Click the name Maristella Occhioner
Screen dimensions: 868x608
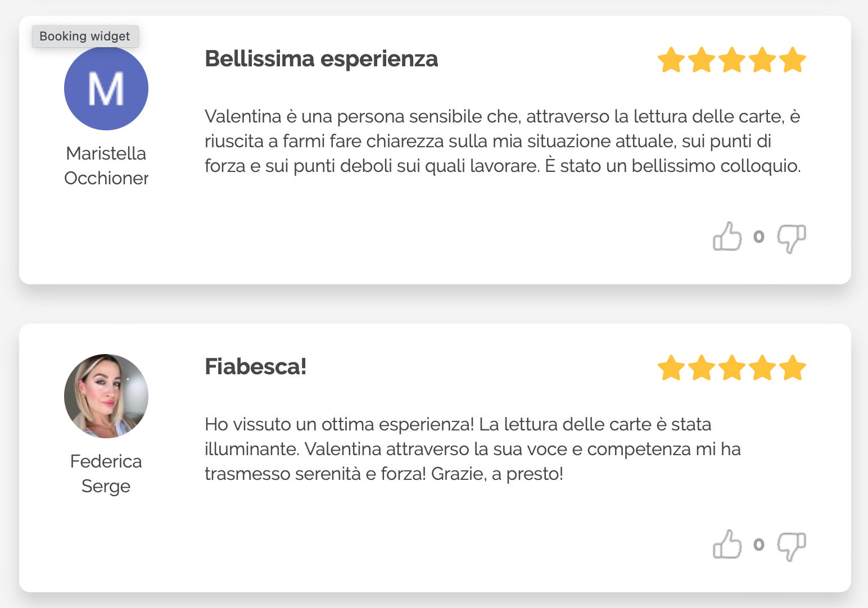[106, 166]
